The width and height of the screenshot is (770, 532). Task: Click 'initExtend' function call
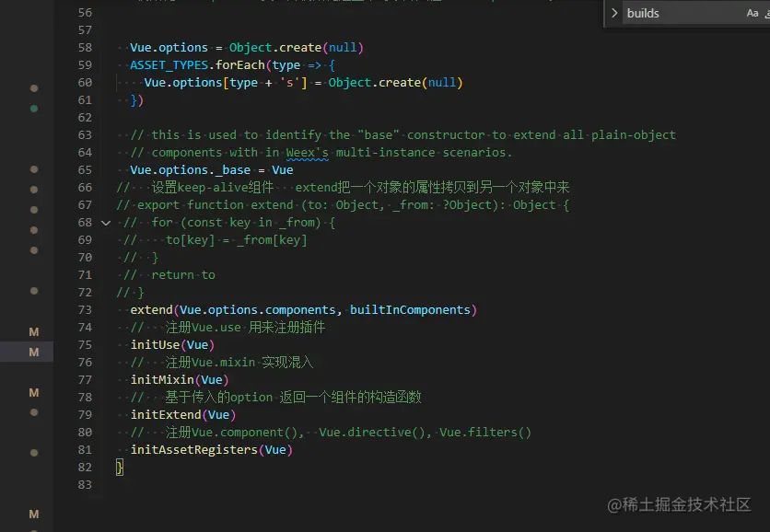tap(166, 415)
